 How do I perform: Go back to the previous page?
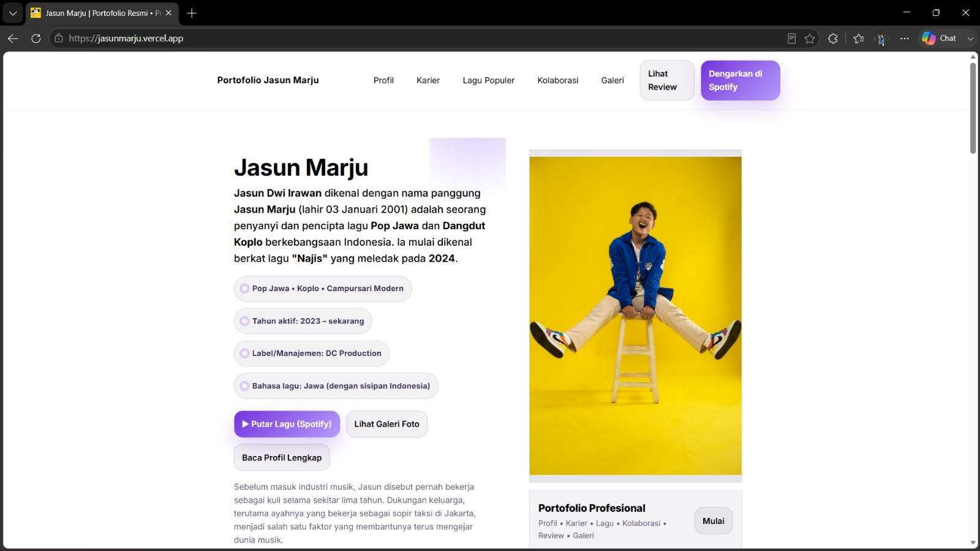pos(13,38)
